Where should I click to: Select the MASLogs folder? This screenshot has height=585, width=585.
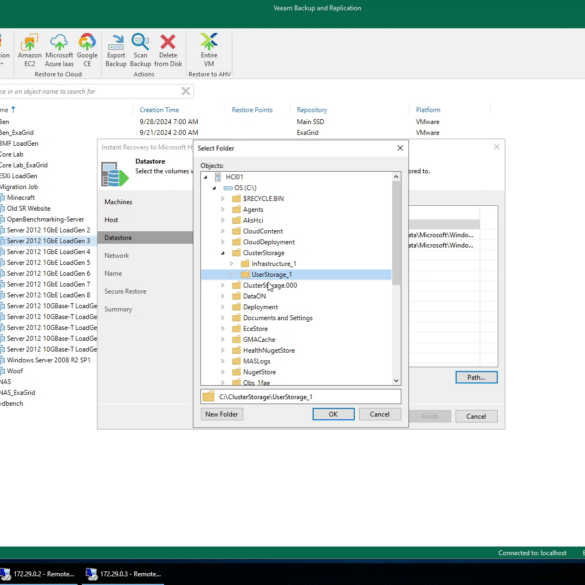coord(256,361)
